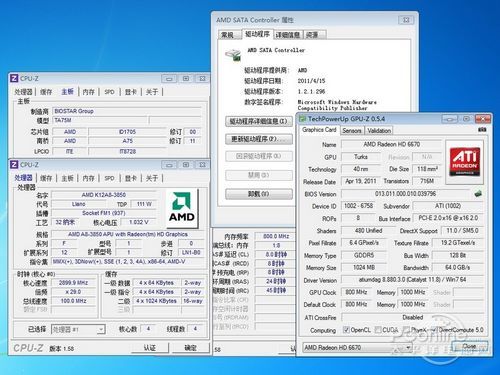Toggle the CUDA checkbox in GPU-Z
The image size is (500, 375).
(378, 330)
